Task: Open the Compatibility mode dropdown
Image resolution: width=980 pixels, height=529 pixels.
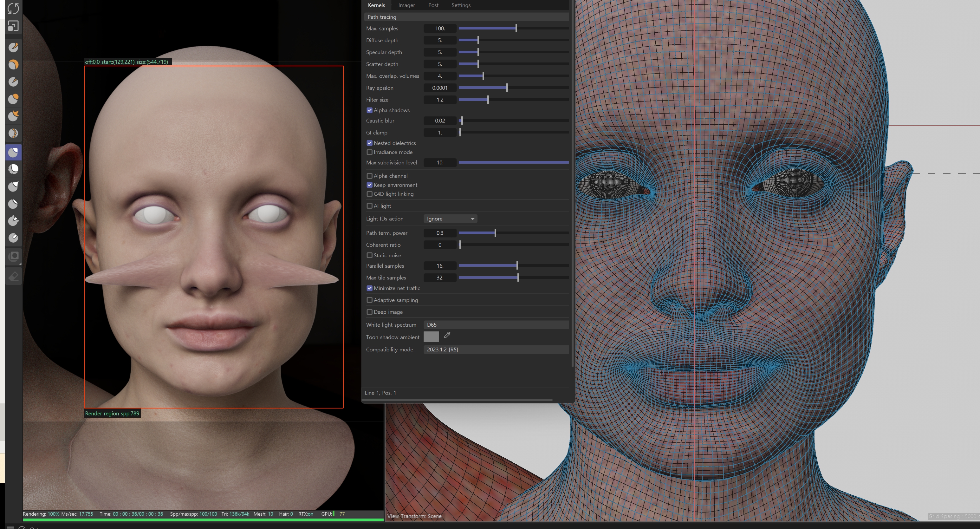Action: tap(496, 349)
